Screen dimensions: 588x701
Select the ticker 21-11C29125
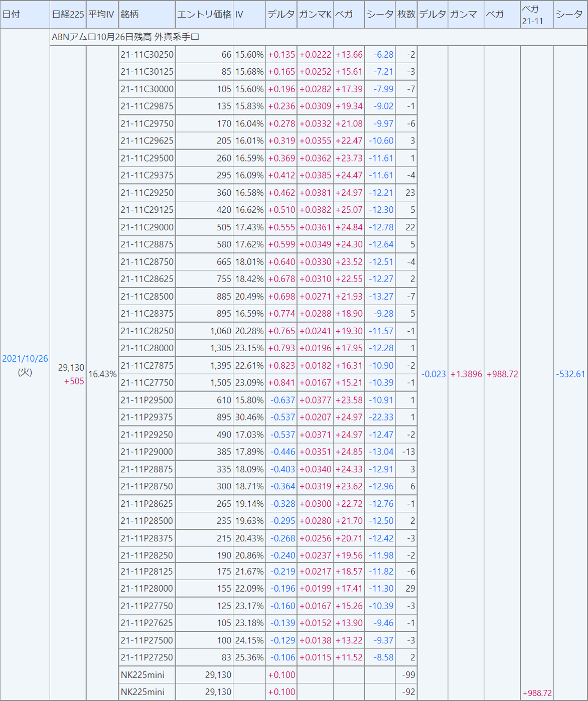(x=147, y=210)
